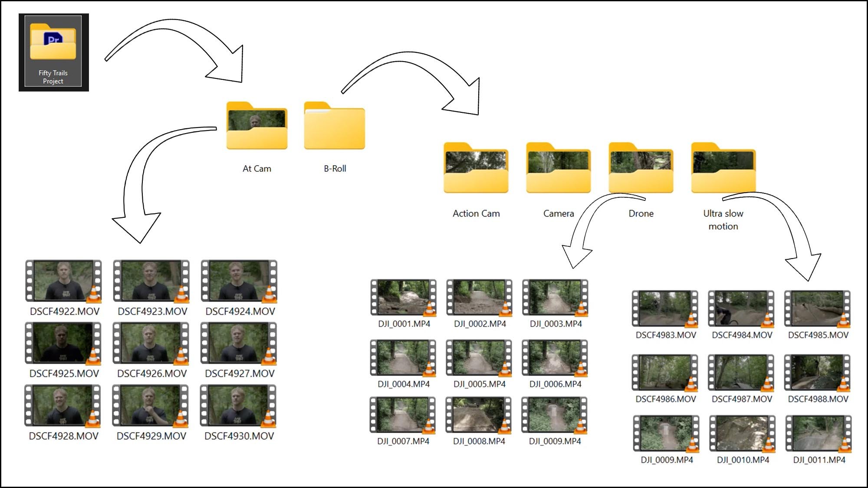Open the Fifty Trails Project folder
The image size is (868, 488).
coord(52,41)
